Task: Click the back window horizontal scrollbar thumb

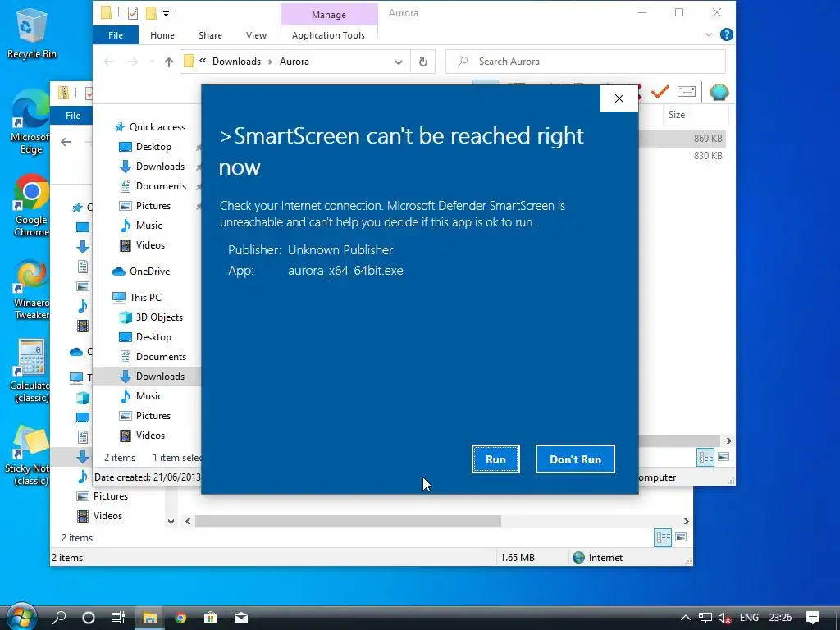Action: 348,521
